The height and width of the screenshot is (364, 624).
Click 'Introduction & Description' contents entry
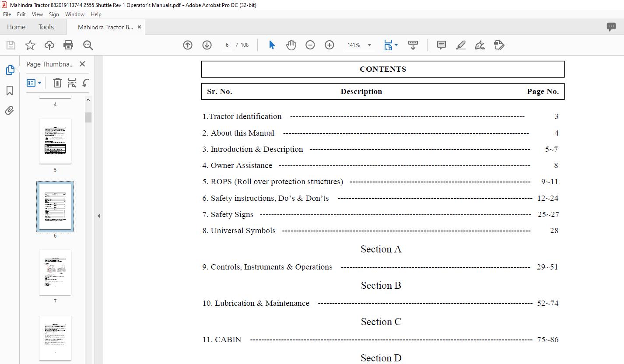point(252,149)
